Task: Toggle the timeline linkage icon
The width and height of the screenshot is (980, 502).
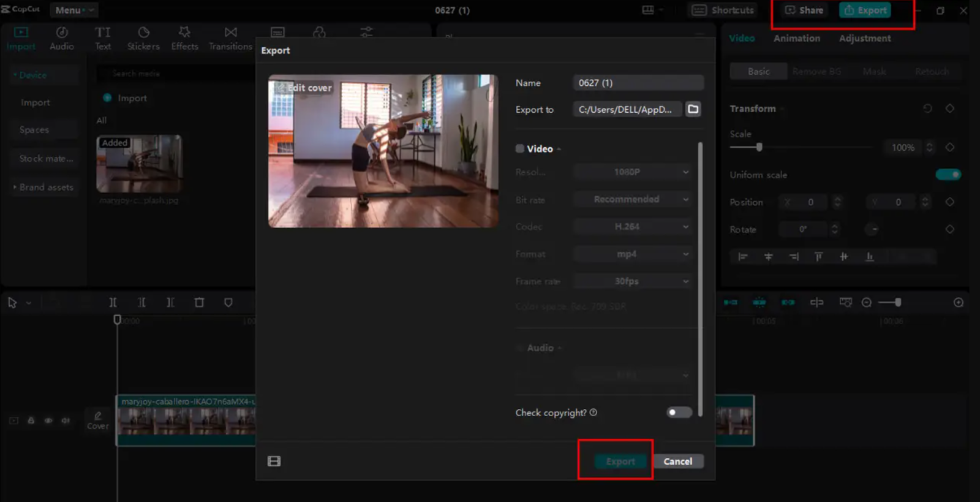Action: pyautogui.click(x=788, y=302)
